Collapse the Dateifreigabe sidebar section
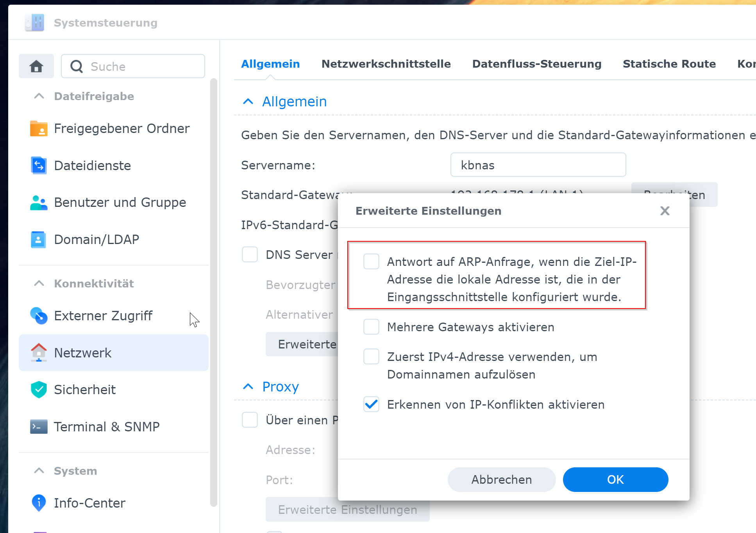 point(39,96)
